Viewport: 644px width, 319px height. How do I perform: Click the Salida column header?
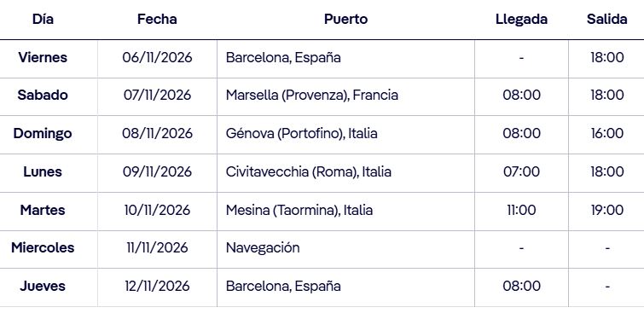pos(606,20)
